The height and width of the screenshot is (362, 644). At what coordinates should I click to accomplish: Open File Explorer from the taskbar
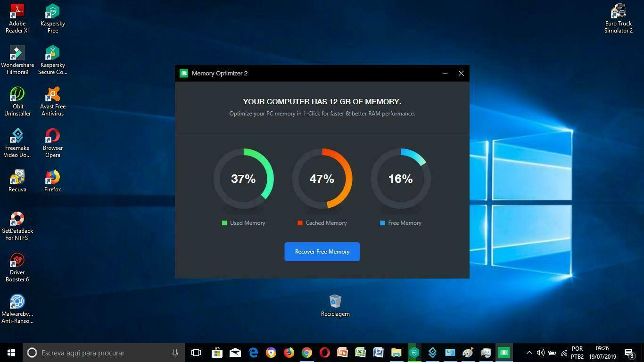coord(396,353)
